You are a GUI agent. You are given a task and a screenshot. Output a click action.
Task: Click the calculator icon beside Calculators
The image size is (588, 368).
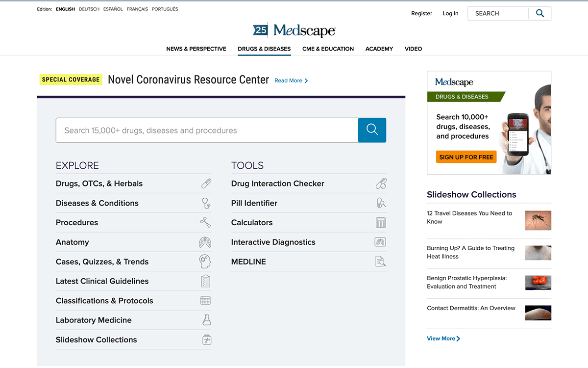point(381,223)
